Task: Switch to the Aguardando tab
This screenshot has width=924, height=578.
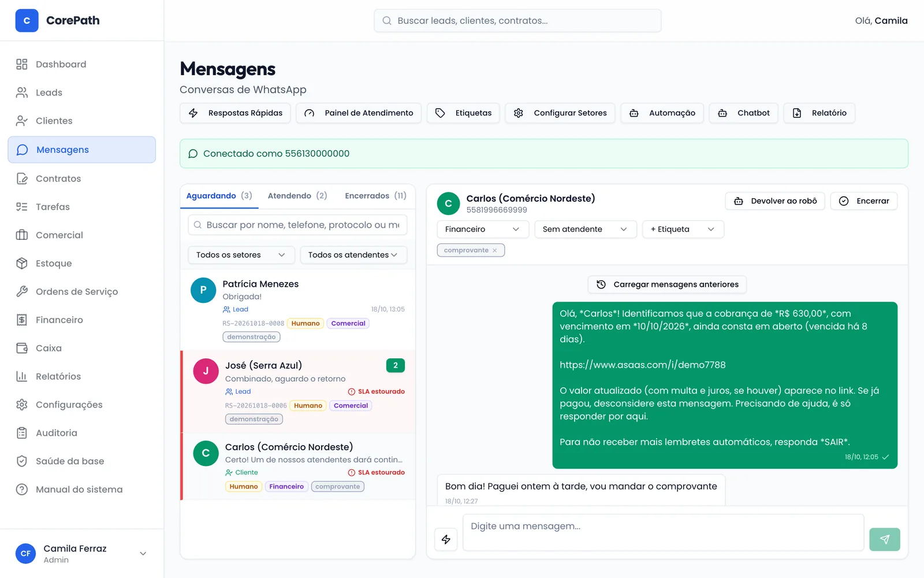Action: click(219, 196)
